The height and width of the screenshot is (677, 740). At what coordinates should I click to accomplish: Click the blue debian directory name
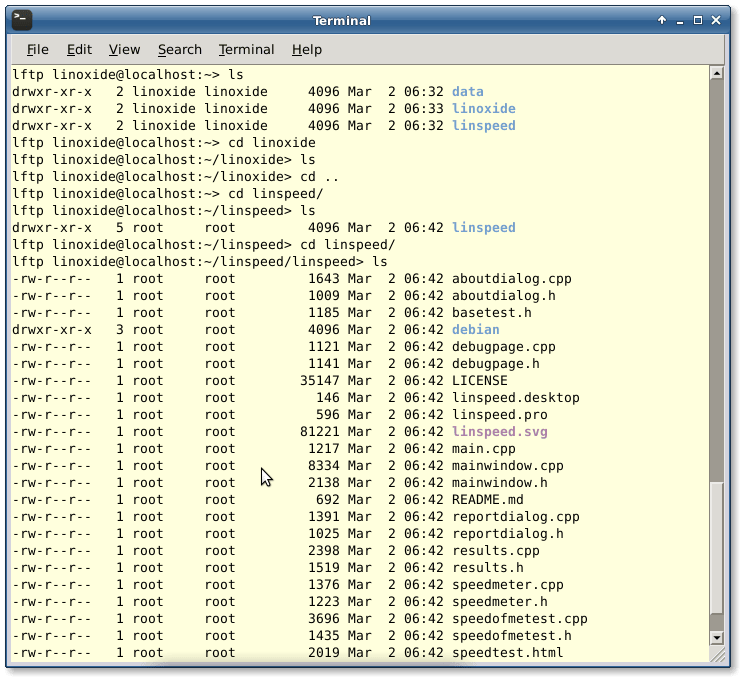[475, 330]
